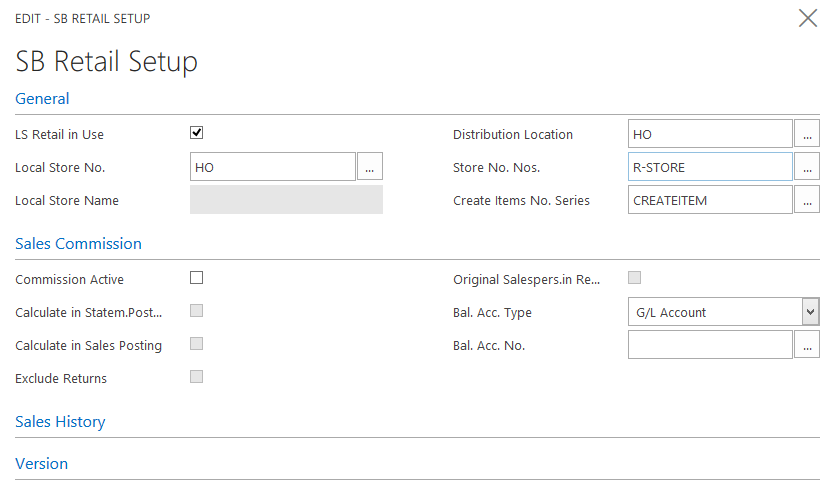
Task: Toggle the Exclude Returns checkbox
Action: pos(197,377)
